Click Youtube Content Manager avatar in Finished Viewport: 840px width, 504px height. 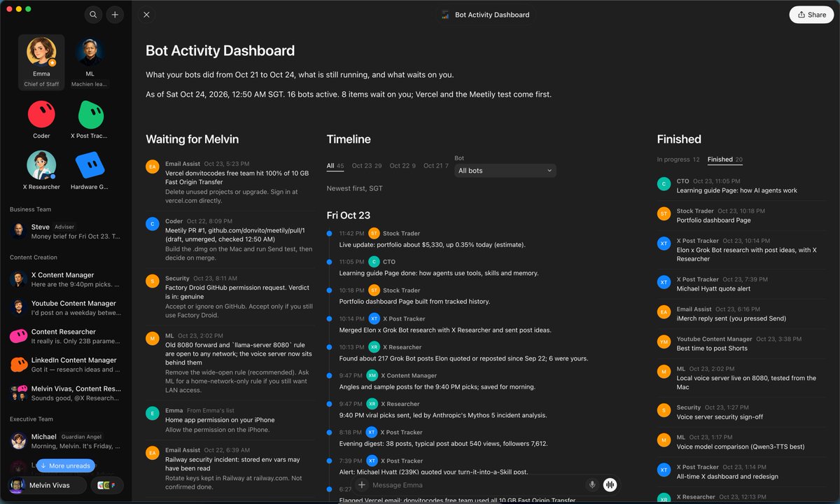pos(664,342)
